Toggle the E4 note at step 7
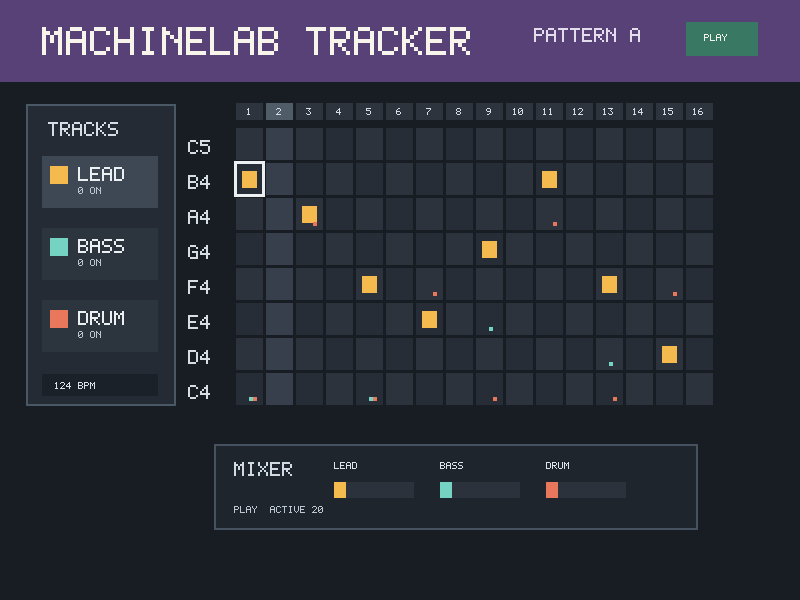 pyautogui.click(x=429, y=319)
